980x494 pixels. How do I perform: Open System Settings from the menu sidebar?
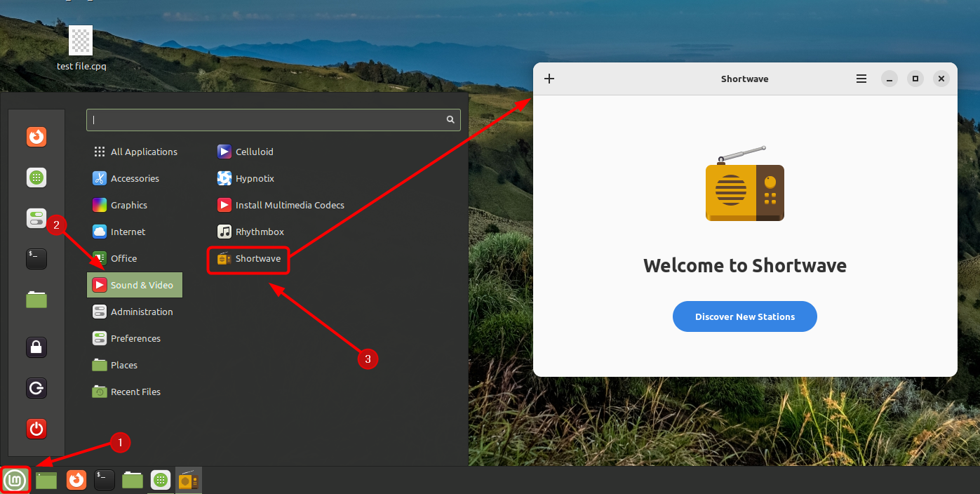pyautogui.click(x=36, y=218)
